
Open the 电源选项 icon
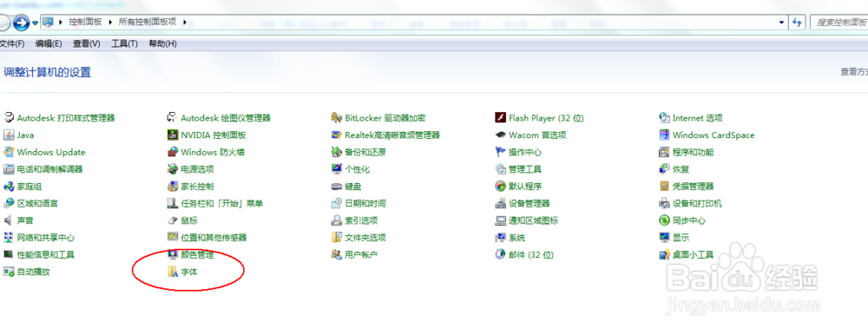172,169
